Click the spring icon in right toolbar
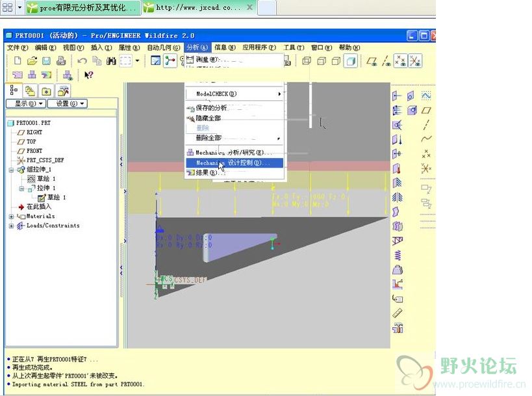The height and width of the screenshot is (396, 532). click(398, 255)
